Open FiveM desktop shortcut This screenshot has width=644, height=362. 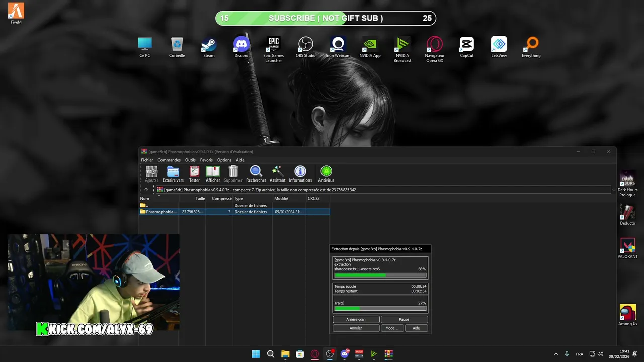(x=16, y=14)
